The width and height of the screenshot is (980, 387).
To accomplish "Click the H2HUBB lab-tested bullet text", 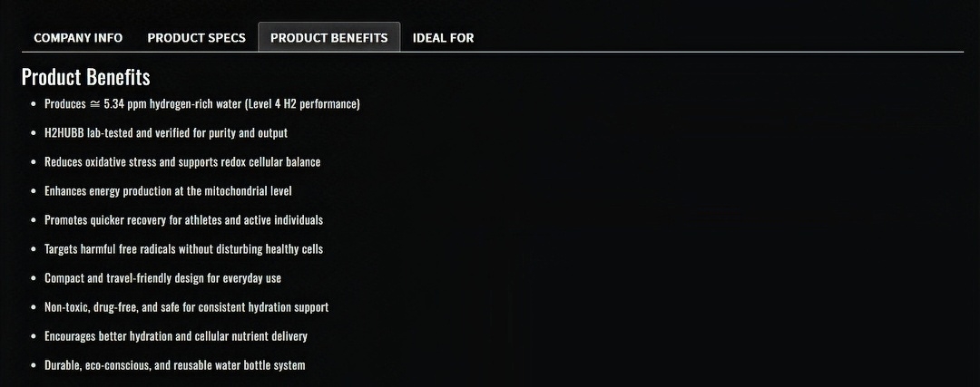I will pos(166,133).
